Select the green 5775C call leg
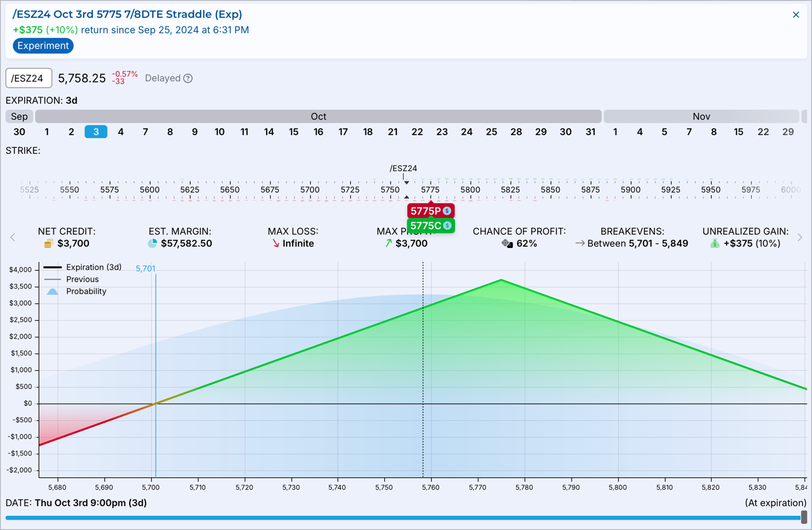The height and width of the screenshot is (530, 812). tap(425, 226)
